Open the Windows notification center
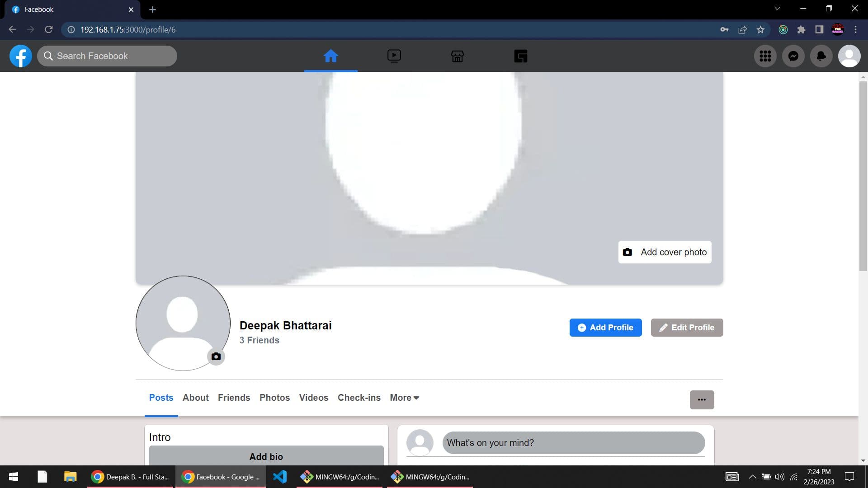Screen dimensions: 868x488 pos(849,477)
